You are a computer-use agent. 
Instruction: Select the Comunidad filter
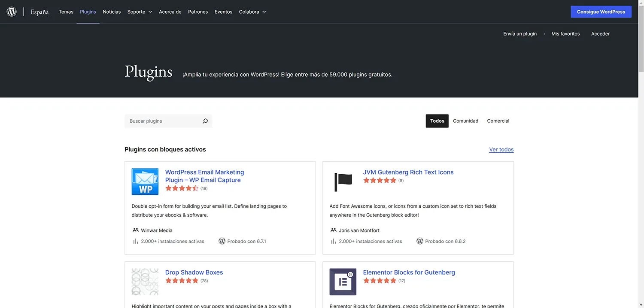(465, 121)
